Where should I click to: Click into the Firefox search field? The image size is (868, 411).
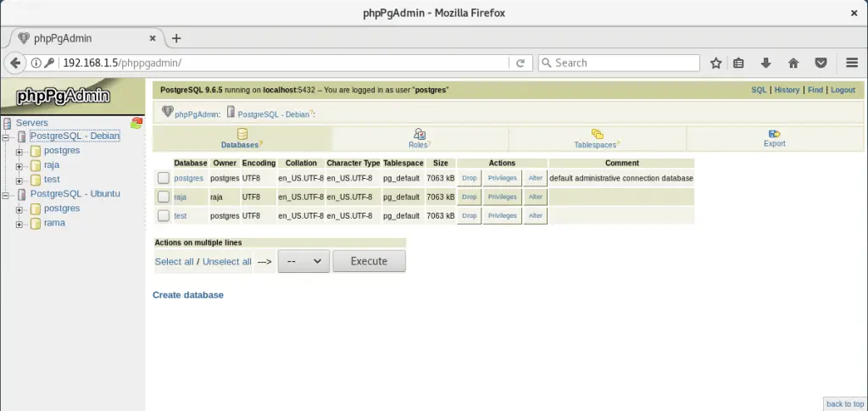(x=619, y=63)
